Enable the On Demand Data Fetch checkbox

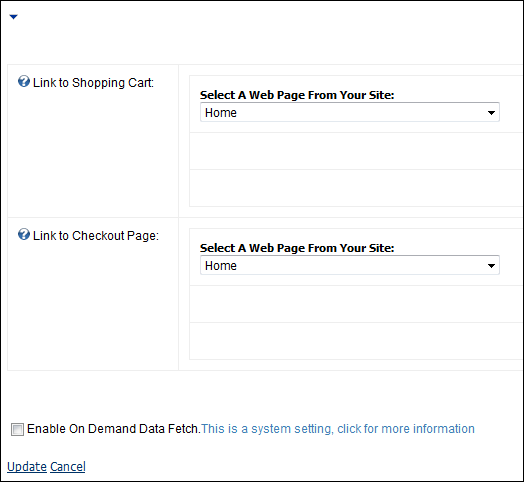17,429
